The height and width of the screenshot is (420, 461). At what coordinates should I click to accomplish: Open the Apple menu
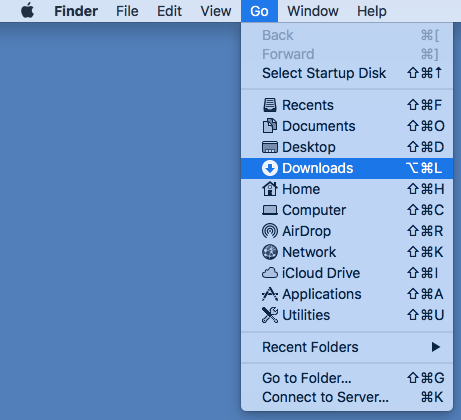[x=27, y=11]
